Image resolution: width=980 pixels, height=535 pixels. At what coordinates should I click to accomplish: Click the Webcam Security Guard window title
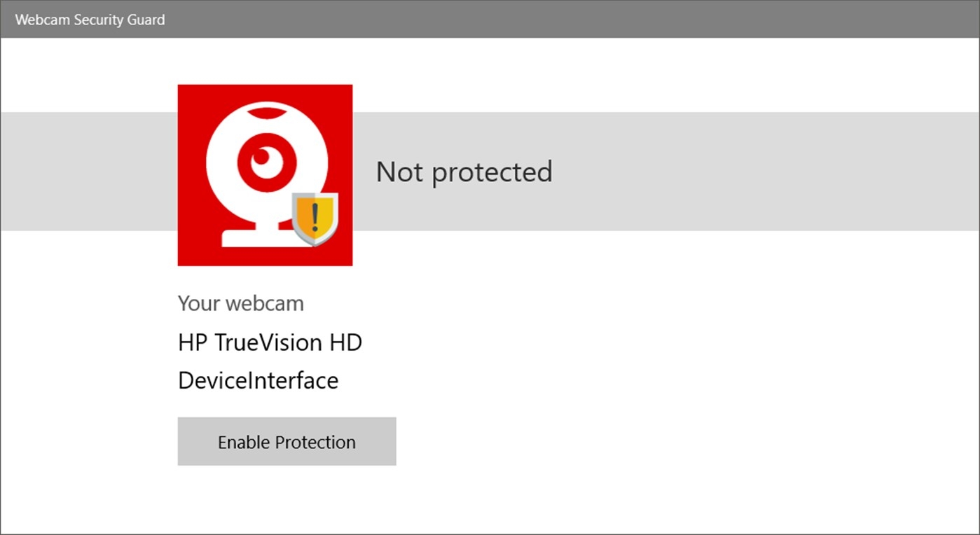(x=90, y=20)
